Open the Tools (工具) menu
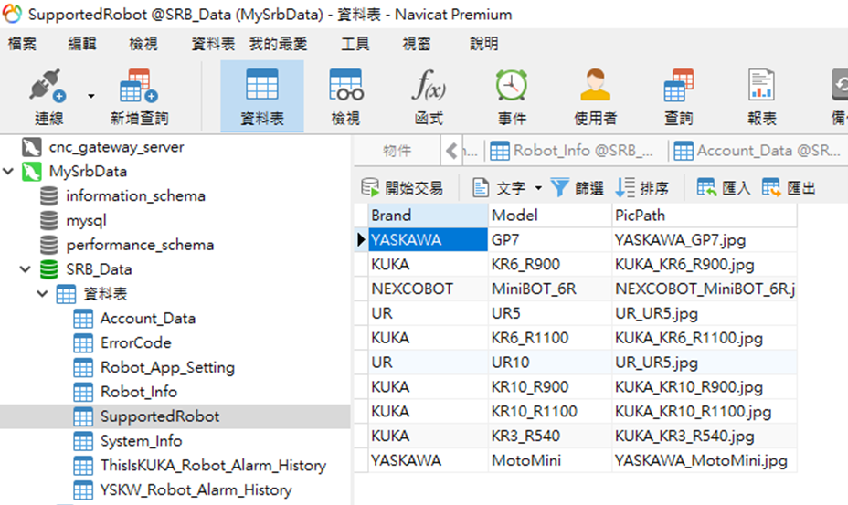This screenshot has width=848, height=505. (x=355, y=44)
